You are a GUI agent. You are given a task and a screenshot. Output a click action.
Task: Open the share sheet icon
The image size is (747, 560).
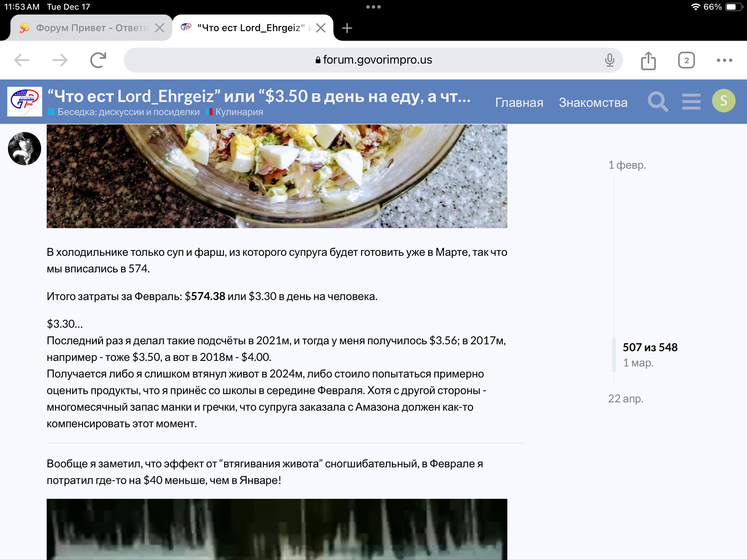pos(648,60)
